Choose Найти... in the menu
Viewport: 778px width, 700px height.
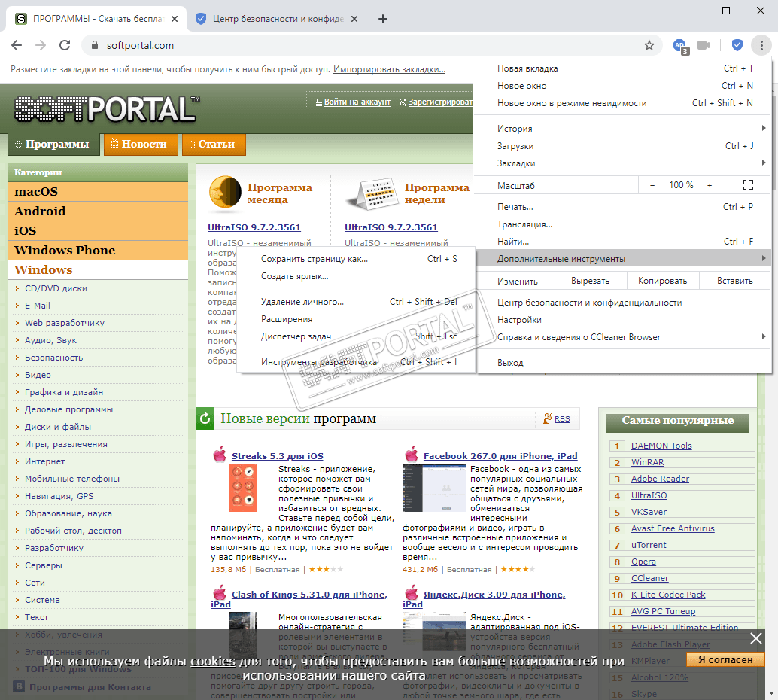coord(622,242)
